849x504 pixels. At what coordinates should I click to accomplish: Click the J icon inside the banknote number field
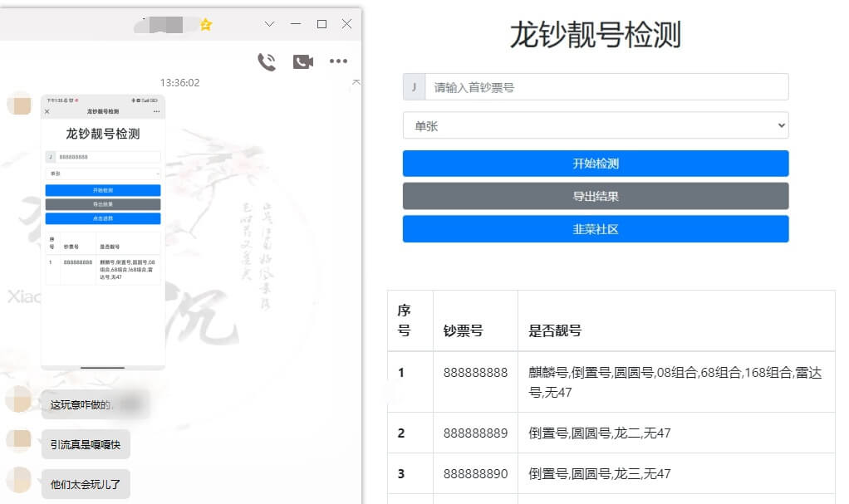coord(414,86)
